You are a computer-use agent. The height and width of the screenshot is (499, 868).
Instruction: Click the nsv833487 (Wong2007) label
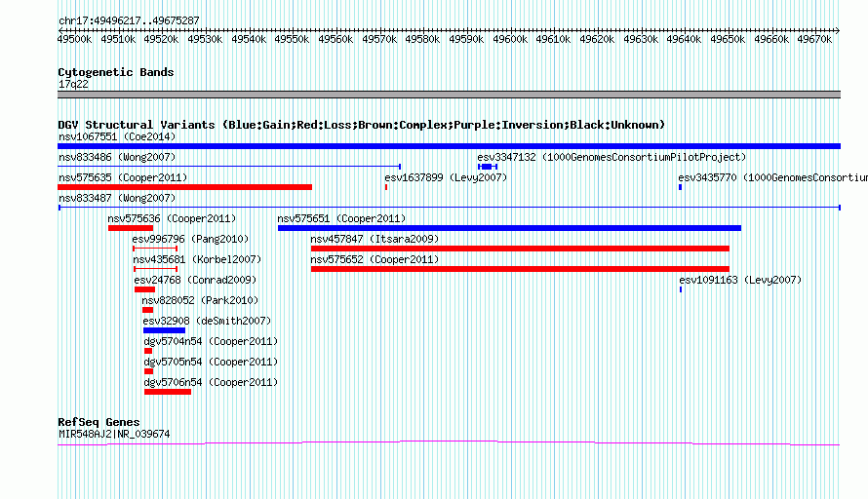117,198
